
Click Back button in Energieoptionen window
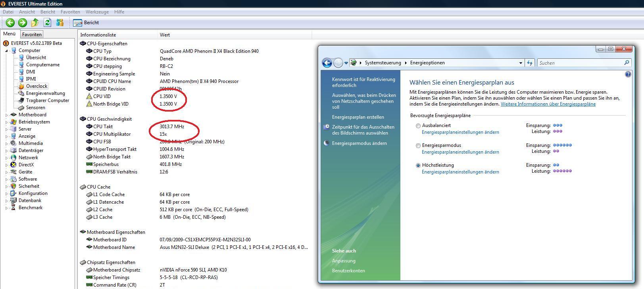point(327,63)
